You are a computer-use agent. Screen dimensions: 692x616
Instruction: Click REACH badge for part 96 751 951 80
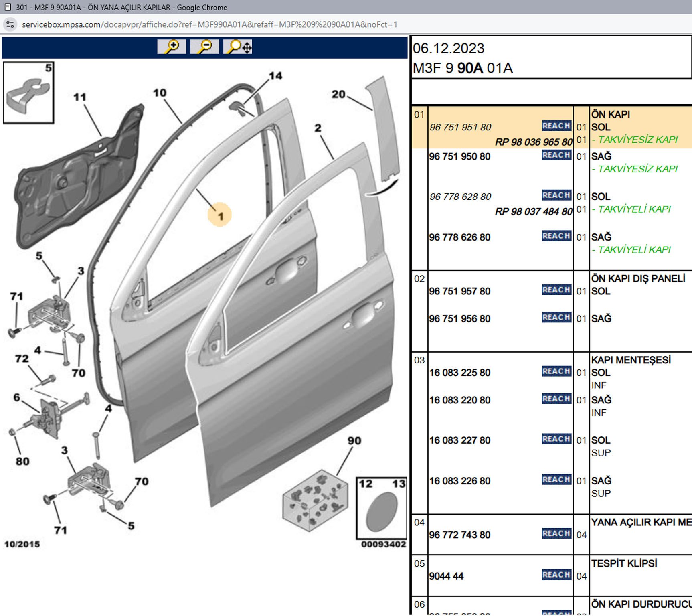tap(556, 126)
